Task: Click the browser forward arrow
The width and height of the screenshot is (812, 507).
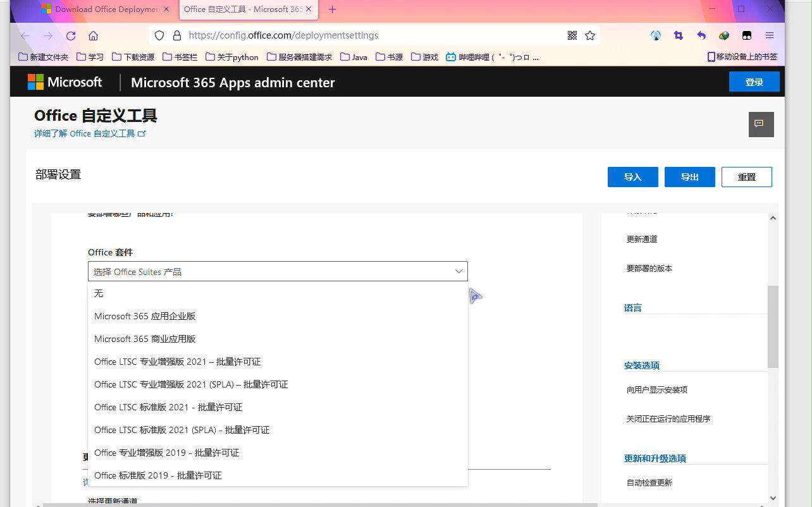Action: [48, 35]
